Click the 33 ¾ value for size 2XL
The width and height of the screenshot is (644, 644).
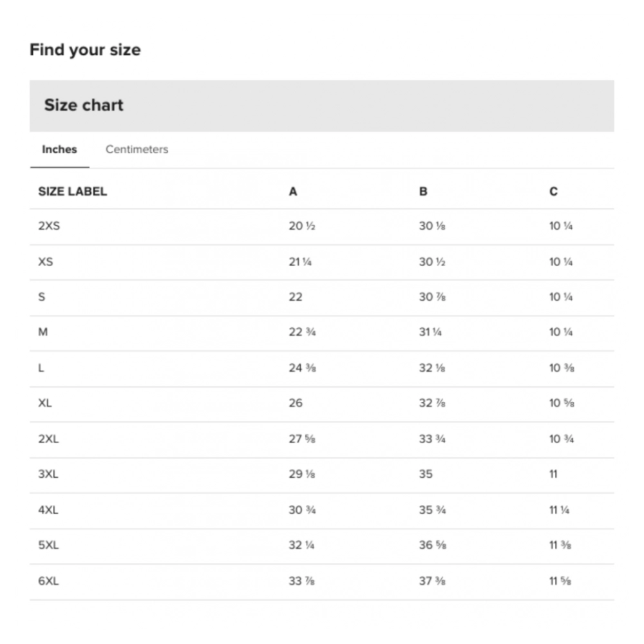(x=432, y=439)
